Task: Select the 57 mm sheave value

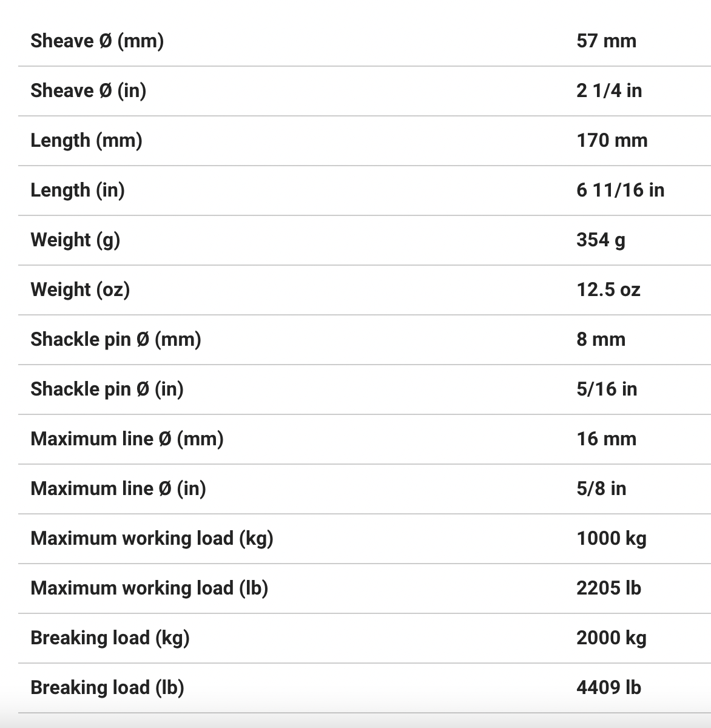Action: pyautogui.click(x=606, y=41)
